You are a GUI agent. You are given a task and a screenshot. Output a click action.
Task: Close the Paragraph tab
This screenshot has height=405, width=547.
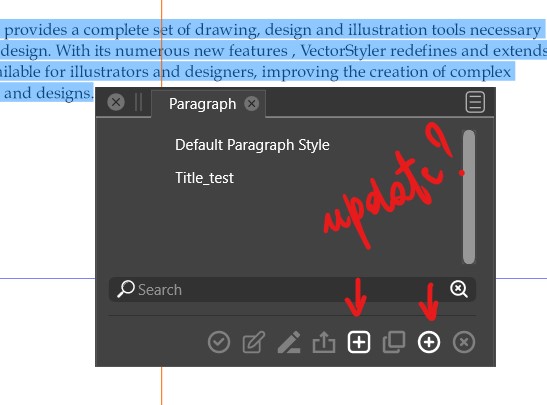coord(252,104)
